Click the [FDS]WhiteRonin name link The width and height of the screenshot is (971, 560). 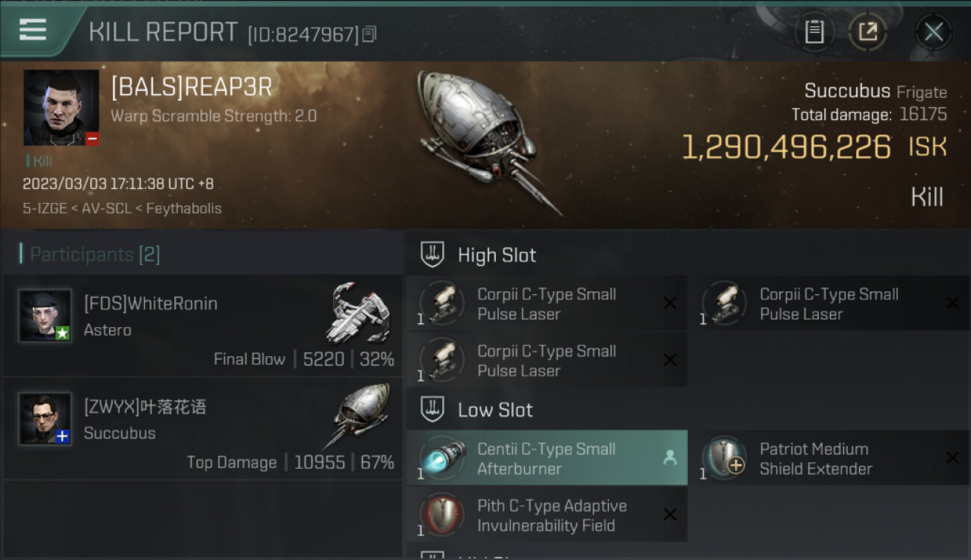151,304
